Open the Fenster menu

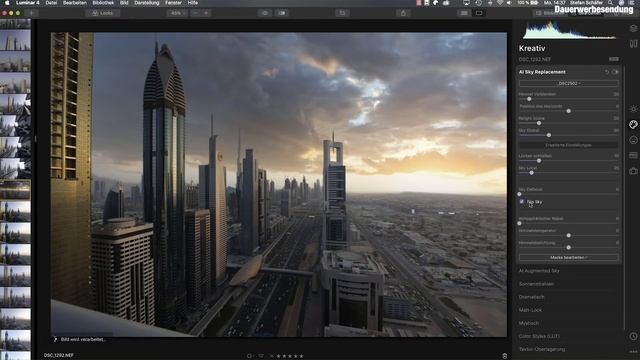coord(173,2)
